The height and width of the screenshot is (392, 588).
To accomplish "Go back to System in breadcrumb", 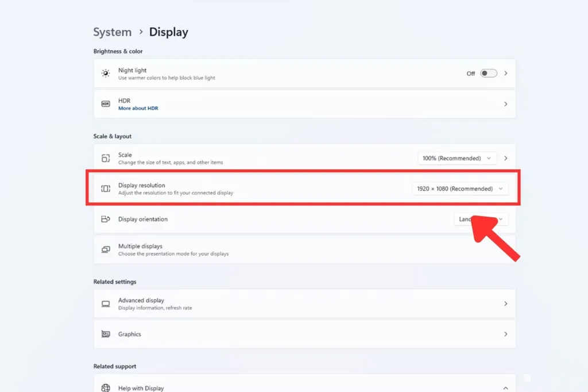I will click(x=112, y=32).
